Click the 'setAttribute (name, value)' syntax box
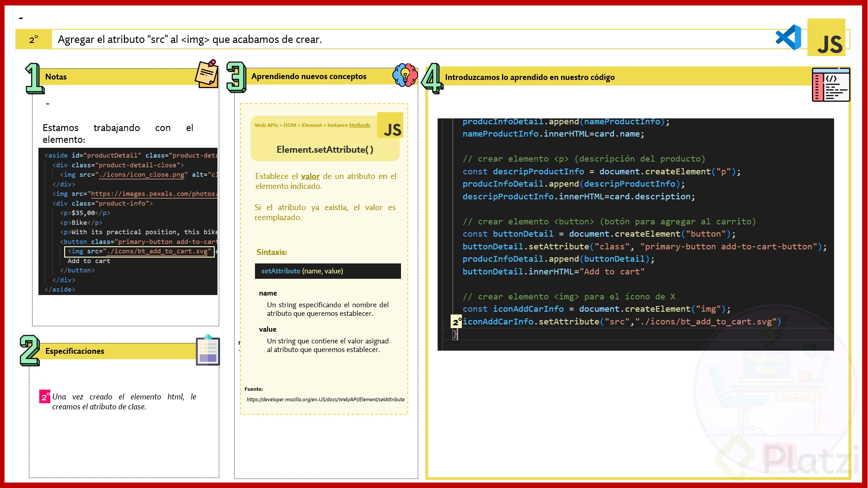 (x=328, y=271)
